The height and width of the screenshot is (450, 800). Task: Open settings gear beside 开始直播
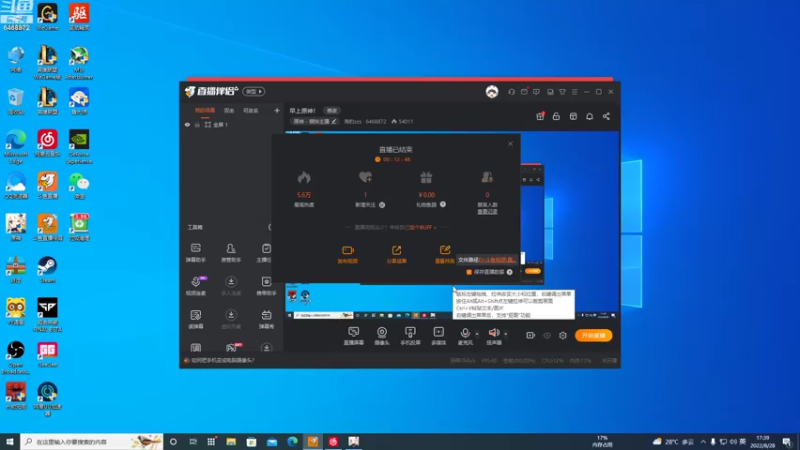(563, 335)
